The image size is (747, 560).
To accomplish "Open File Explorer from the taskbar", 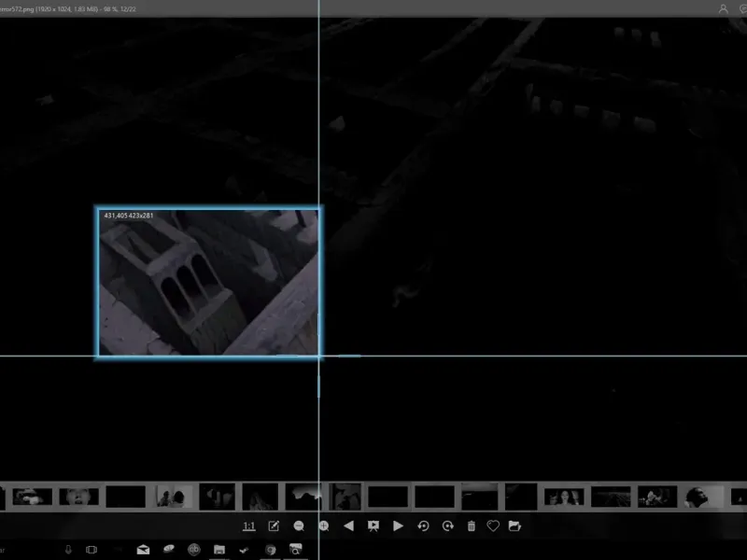I will [219, 550].
